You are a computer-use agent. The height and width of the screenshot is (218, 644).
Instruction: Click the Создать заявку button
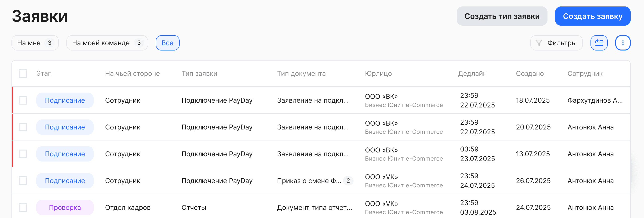tap(592, 16)
